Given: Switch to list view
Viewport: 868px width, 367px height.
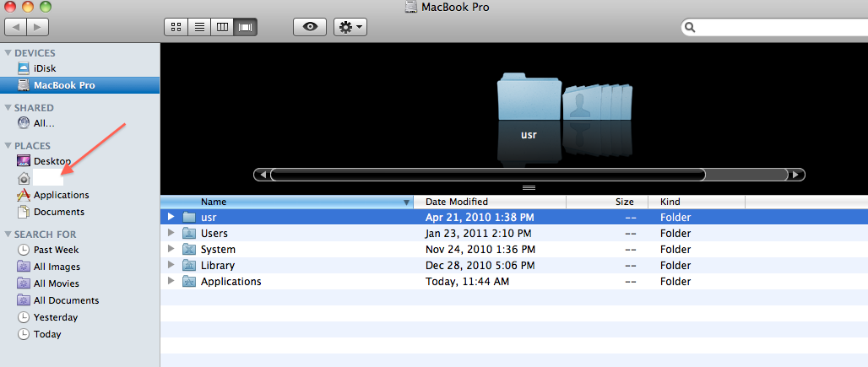Looking at the screenshot, I should 200,27.
